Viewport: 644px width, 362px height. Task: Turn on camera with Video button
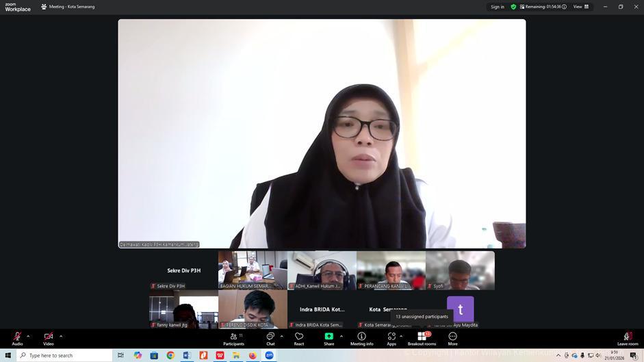click(x=49, y=339)
